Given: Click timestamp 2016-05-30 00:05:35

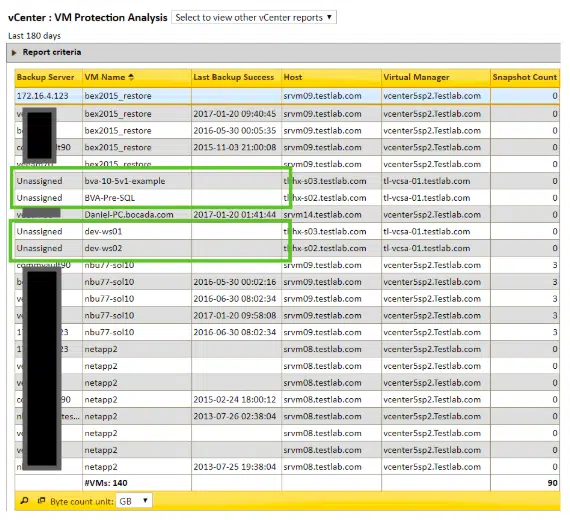Looking at the screenshot, I should pyautogui.click(x=234, y=131).
